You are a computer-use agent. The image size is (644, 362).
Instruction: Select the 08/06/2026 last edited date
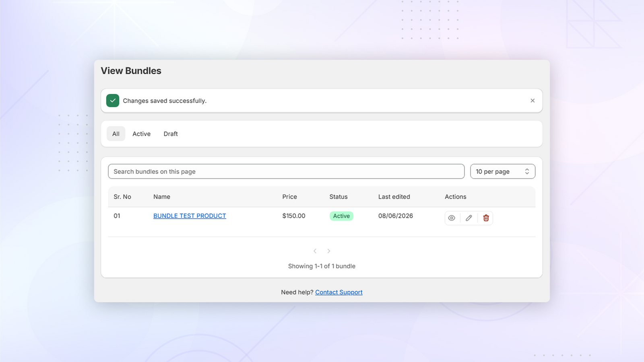coord(396,216)
